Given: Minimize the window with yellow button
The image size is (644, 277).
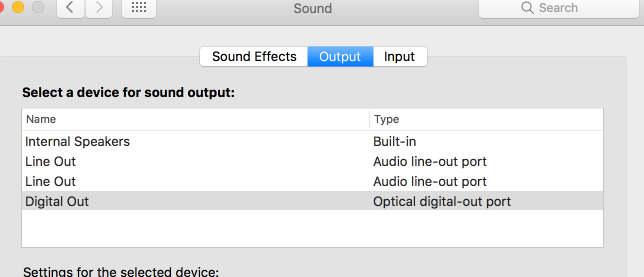Looking at the screenshot, I should [18, 7].
